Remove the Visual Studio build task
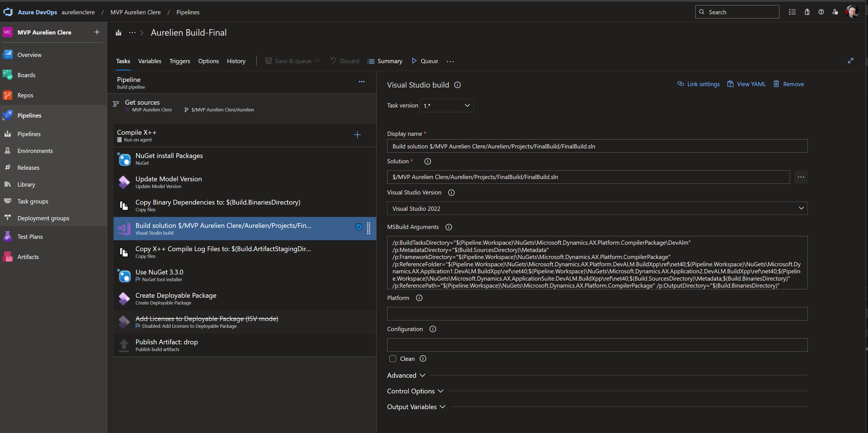 click(x=788, y=84)
